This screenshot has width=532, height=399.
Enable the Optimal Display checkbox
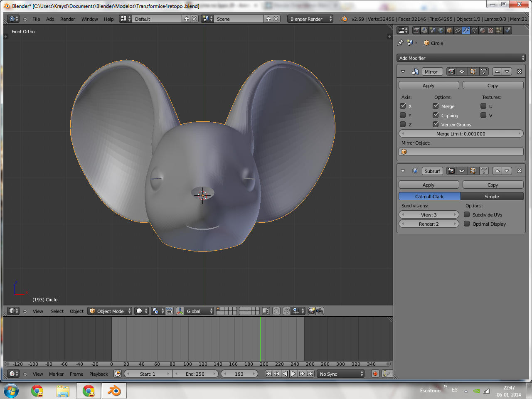click(467, 224)
